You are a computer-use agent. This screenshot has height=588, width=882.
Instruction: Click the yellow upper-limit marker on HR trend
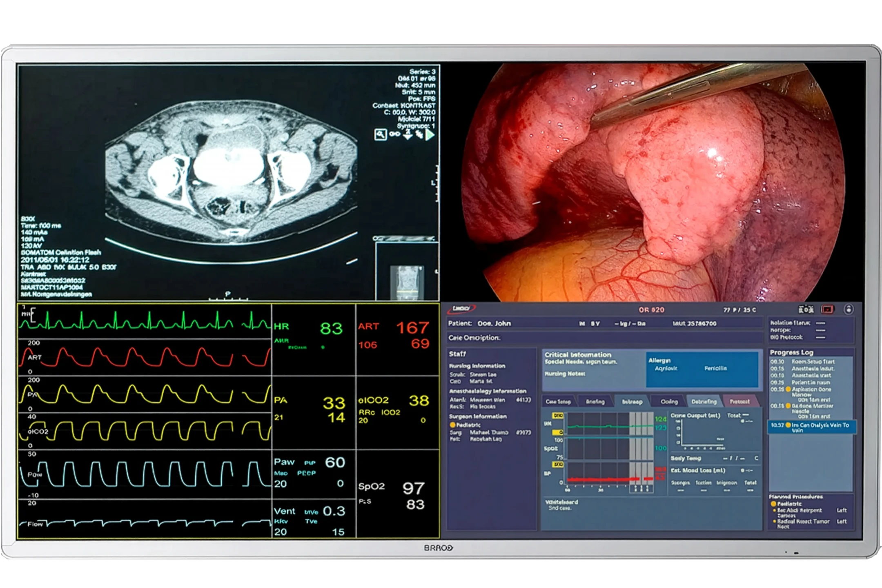coord(558,415)
